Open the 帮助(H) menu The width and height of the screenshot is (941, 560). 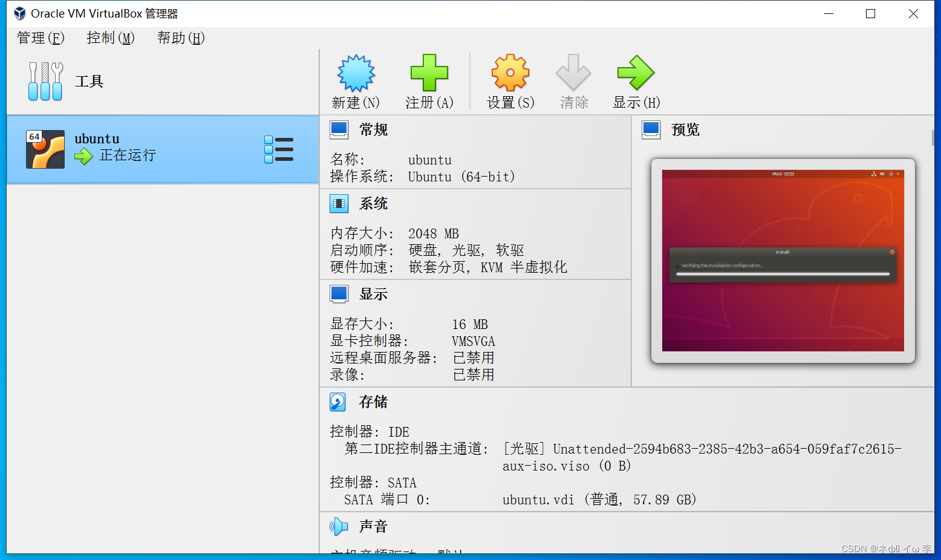point(181,38)
